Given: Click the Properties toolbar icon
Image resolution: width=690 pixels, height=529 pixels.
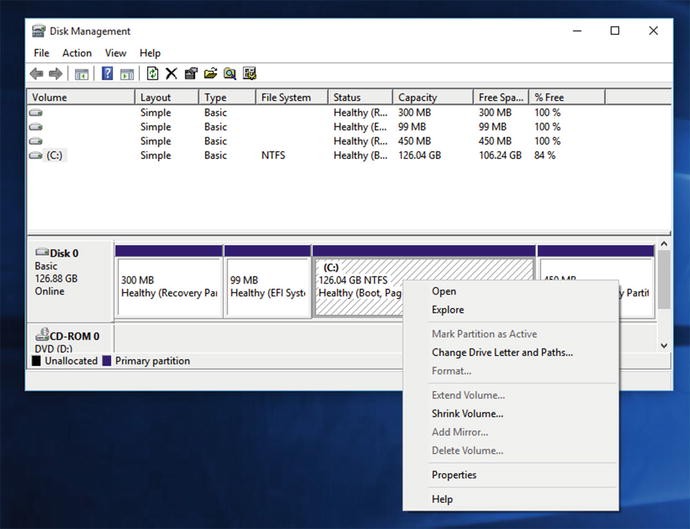Looking at the screenshot, I should (x=191, y=74).
